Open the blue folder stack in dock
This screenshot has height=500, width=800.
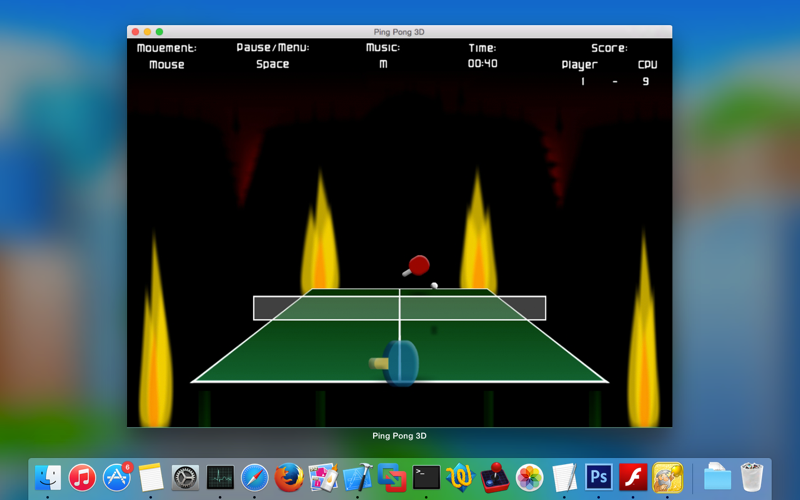pos(717,477)
